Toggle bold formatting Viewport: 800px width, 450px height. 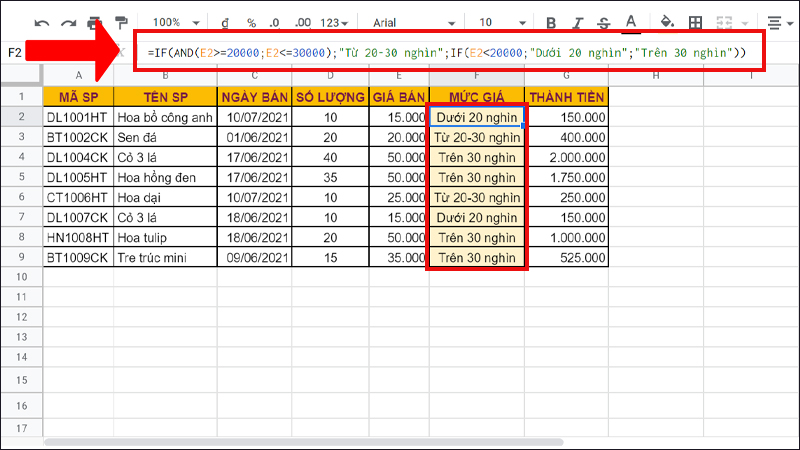(x=552, y=22)
